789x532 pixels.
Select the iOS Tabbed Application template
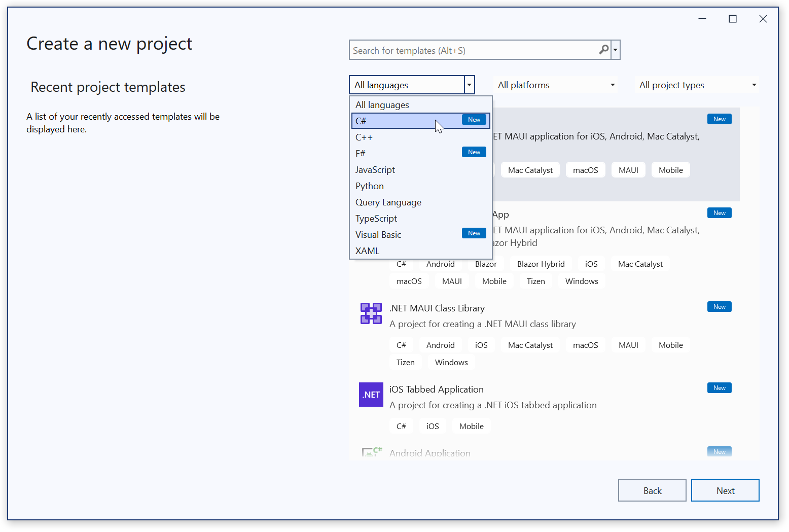point(544,407)
